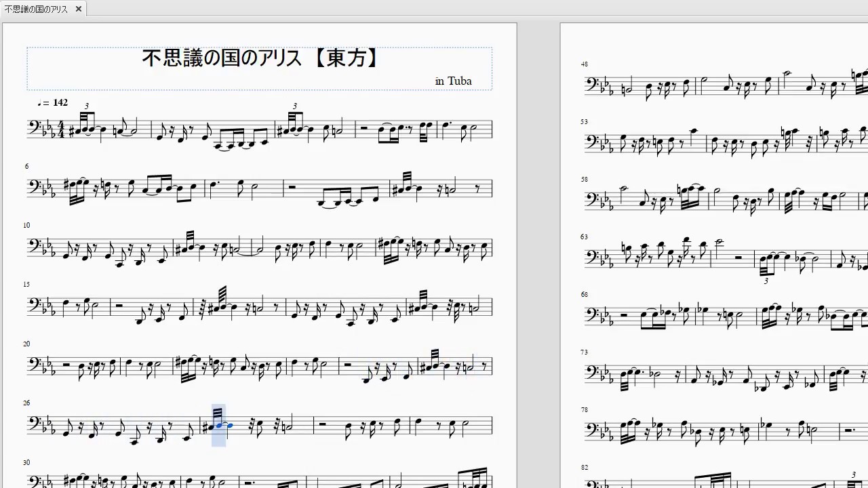Image resolution: width=868 pixels, height=488 pixels.
Task: Click measure number 15 on the first page
Action: (26, 285)
